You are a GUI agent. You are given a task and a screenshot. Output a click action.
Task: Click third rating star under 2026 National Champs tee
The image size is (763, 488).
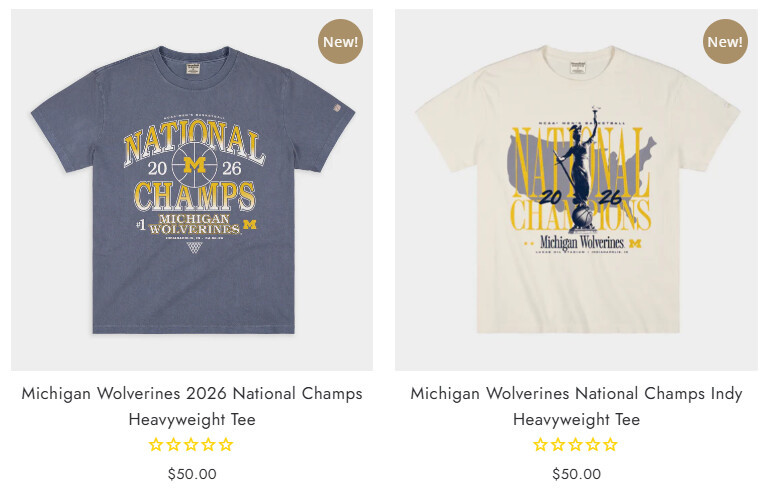coord(191,445)
